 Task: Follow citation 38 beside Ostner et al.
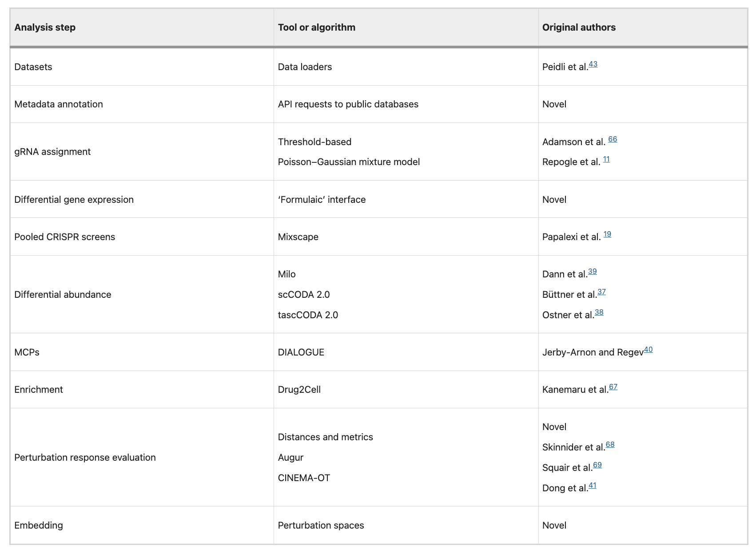(x=599, y=312)
